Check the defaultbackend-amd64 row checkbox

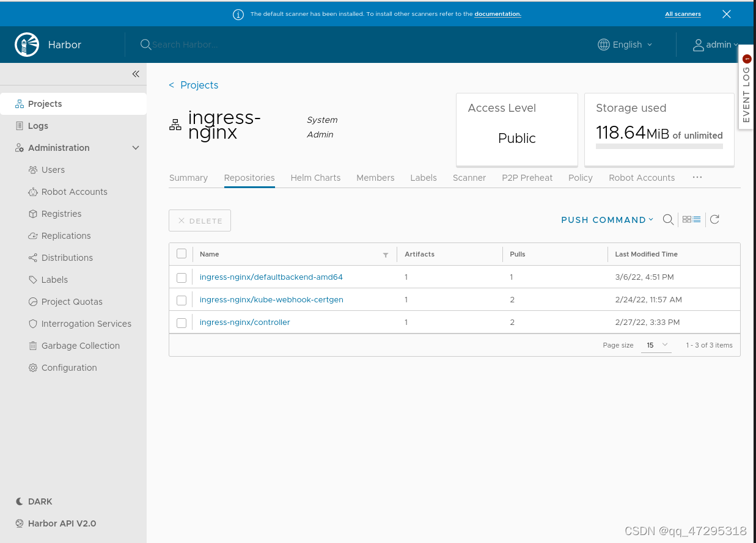click(182, 278)
